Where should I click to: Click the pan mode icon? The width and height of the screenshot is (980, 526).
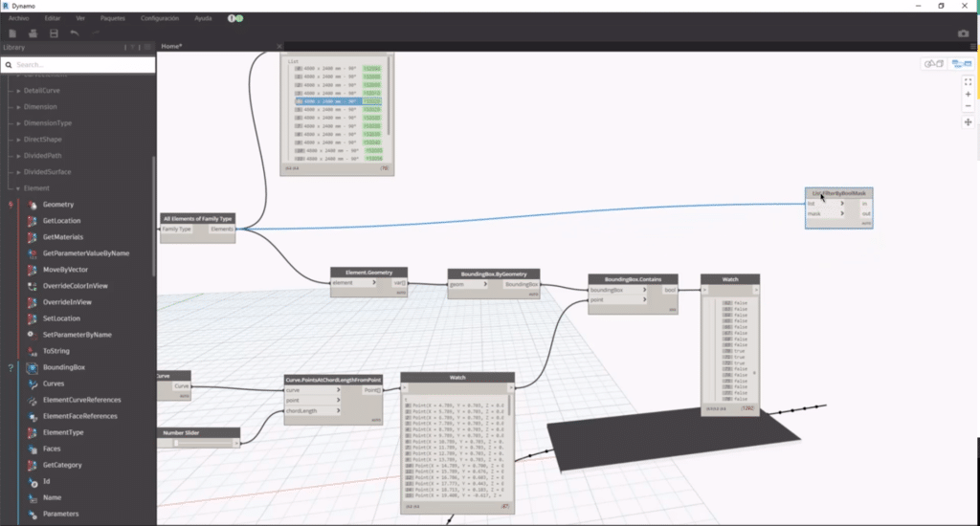click(x=968, y=122)
